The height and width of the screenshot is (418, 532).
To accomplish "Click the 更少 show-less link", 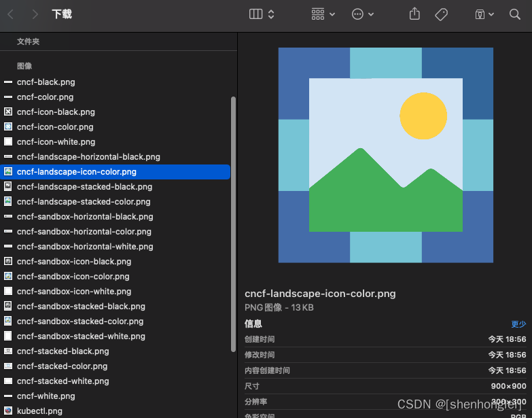I will (518, 324).
